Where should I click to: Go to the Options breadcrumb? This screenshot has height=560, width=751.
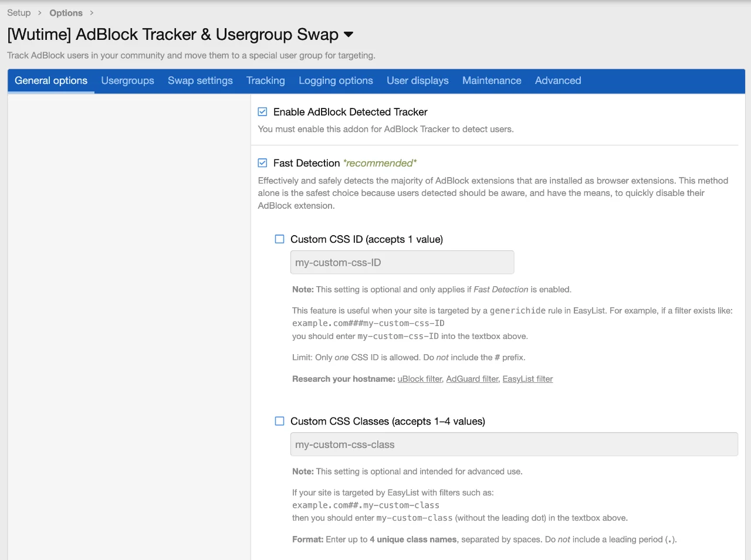click(x=66, y=13)
